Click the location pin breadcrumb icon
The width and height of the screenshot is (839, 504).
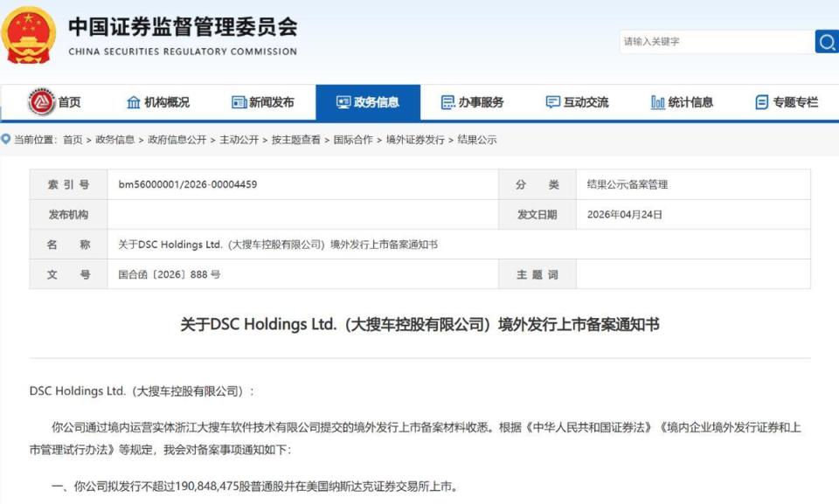(6, 140)
